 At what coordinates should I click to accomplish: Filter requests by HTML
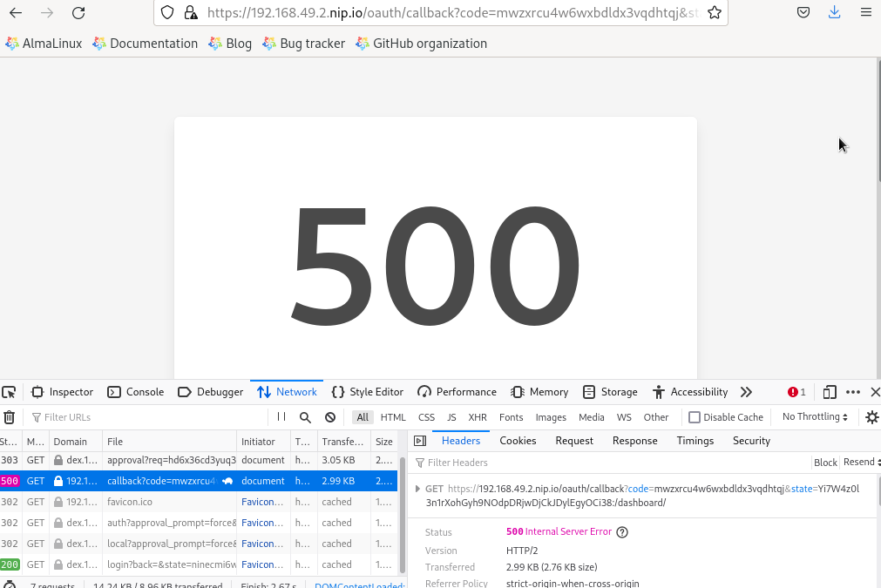click(393, 417)
